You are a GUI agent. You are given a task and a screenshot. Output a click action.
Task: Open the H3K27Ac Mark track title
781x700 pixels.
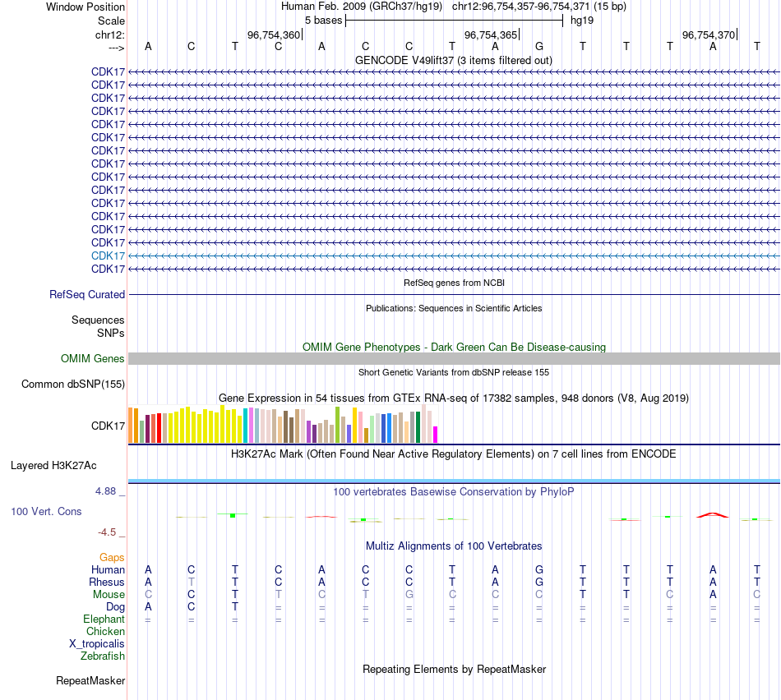point(453,454)
